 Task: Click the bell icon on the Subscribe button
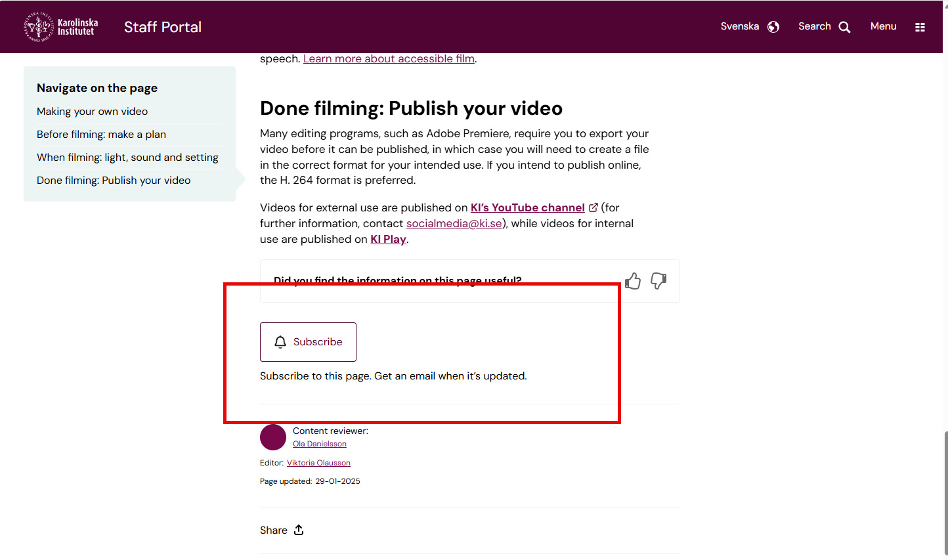(280, 341)
